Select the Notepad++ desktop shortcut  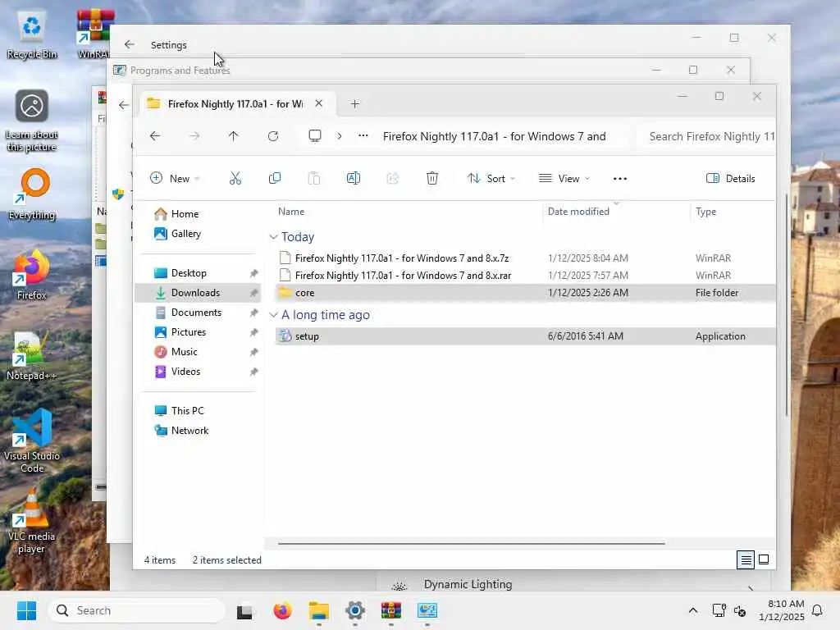tap(31, 356)
